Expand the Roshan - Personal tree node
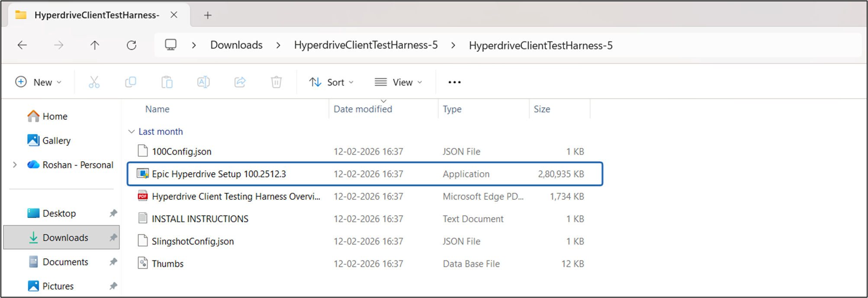 pyautogui.click(x=15, y=165)
